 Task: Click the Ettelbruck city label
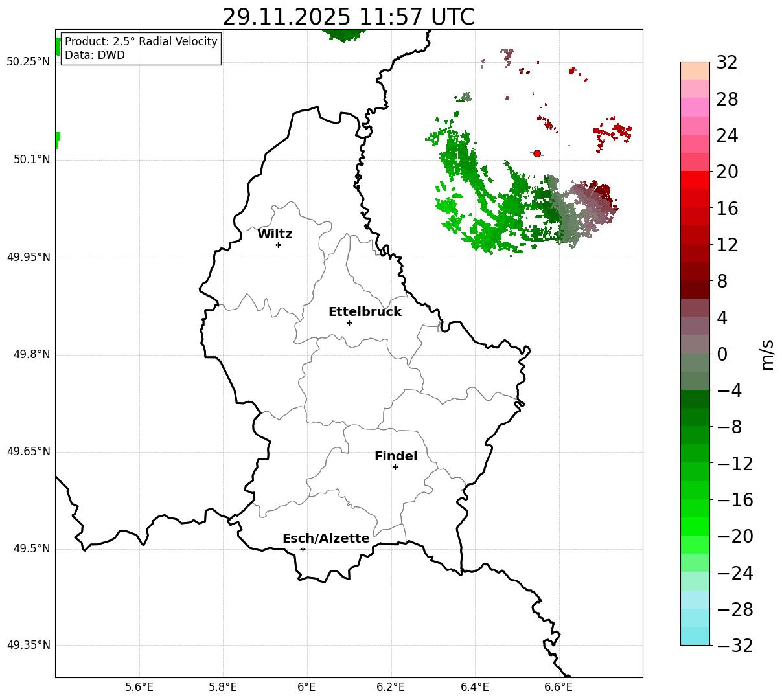[365, 312]
